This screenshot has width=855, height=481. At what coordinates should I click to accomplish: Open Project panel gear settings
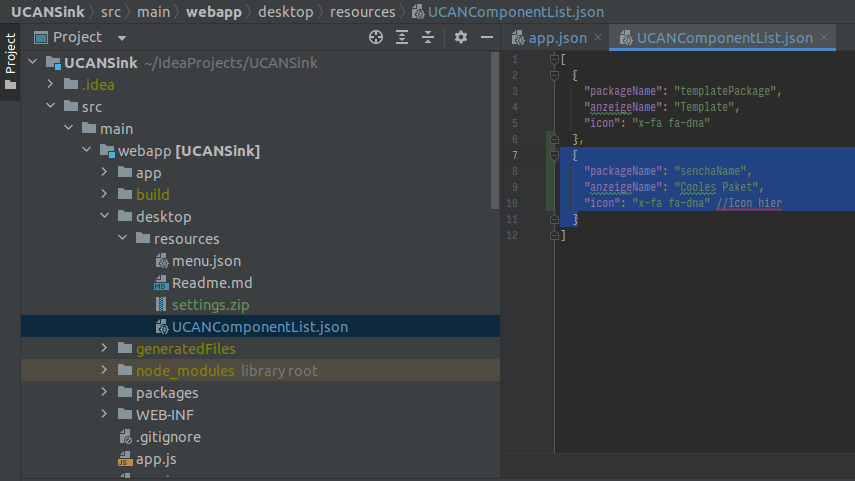tap(461, 37)
